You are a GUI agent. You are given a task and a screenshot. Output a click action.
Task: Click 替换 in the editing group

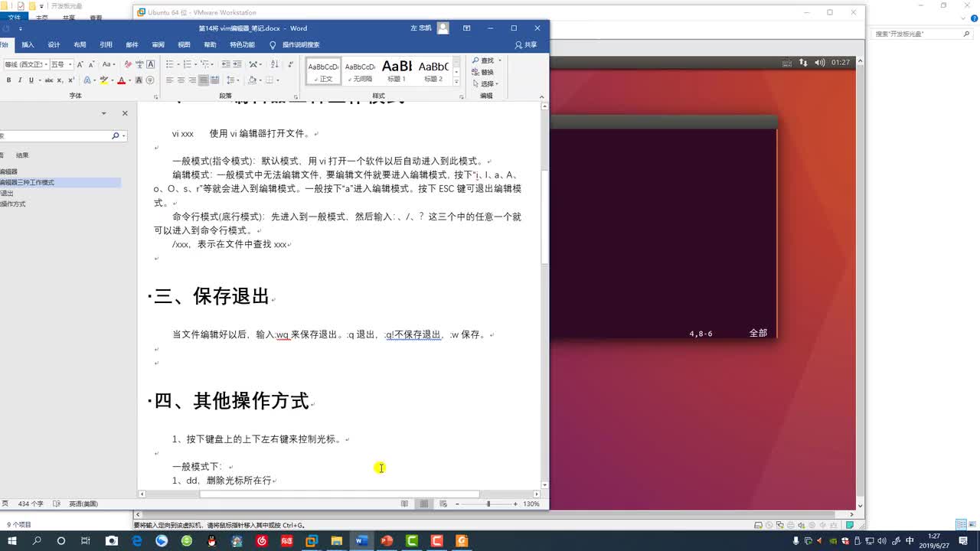[x=484, y=72]
